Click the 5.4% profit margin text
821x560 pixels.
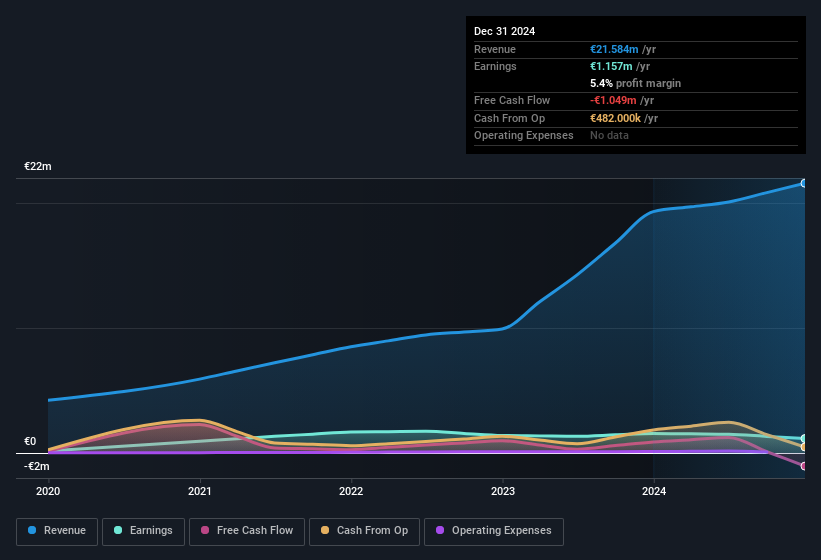click(636, 83)
